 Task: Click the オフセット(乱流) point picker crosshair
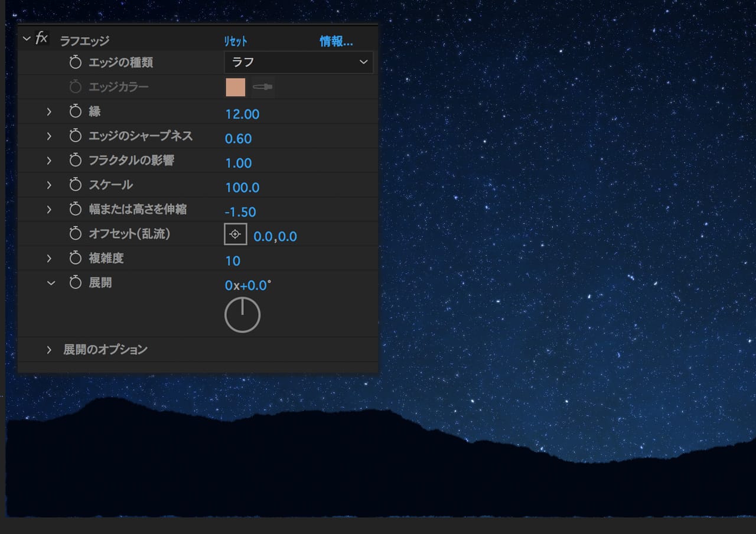235,235
